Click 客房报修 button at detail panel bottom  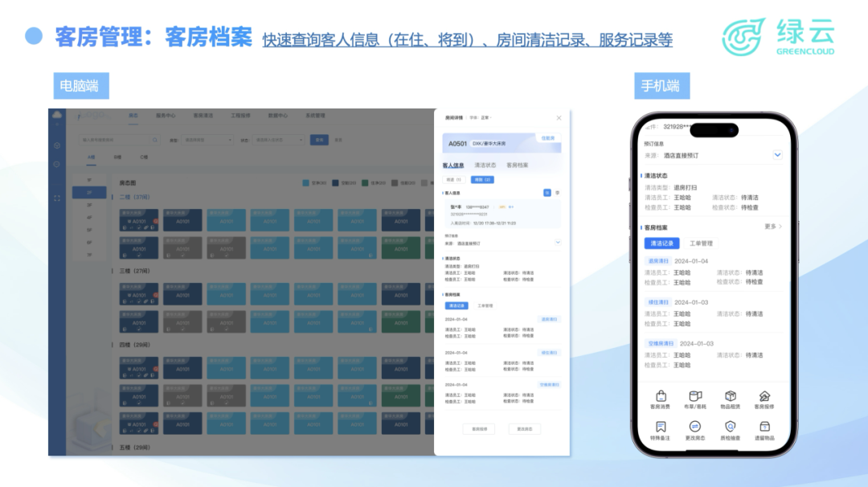[x=479, y=429]
